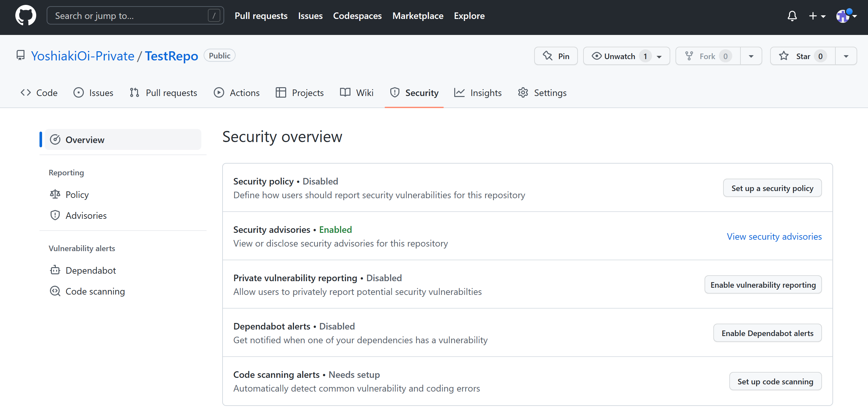
Task: Click the GitHub logo icon
Action: point(25,15)
